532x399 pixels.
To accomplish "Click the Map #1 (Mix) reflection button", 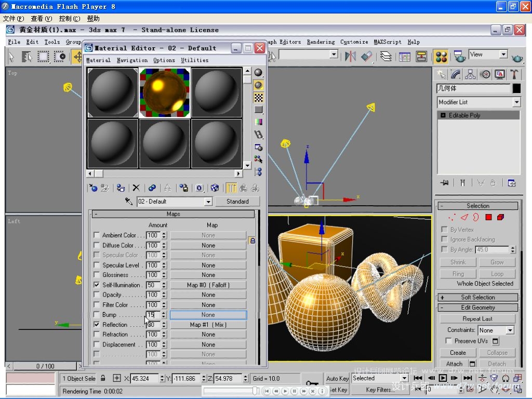I will 208,325.
